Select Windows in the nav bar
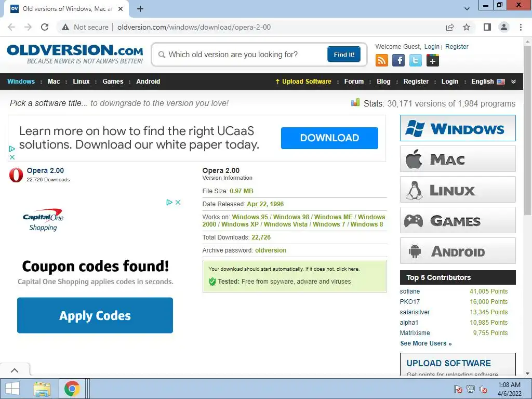532x399 pixels. click(21, 82)
